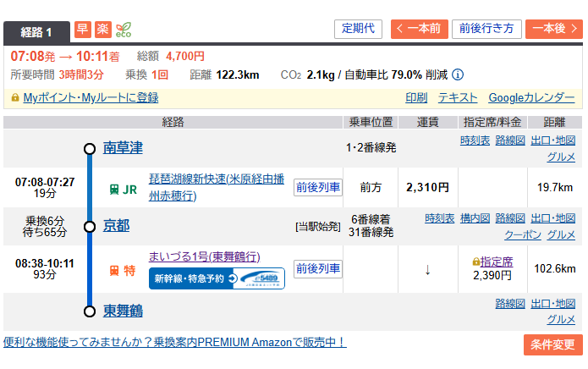
Task: Click the 2,310円 fare value
Action: [x=427, y=188]
